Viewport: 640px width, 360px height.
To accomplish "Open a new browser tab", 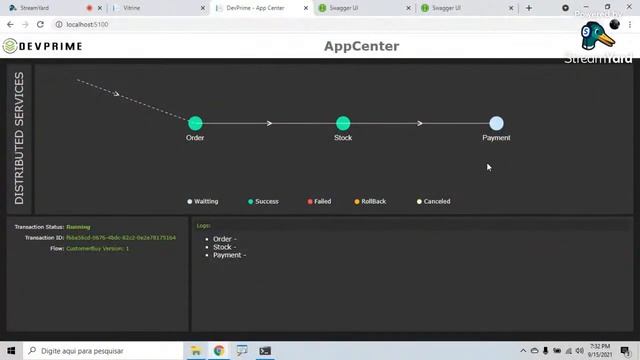I will click(x=529, y=8).
